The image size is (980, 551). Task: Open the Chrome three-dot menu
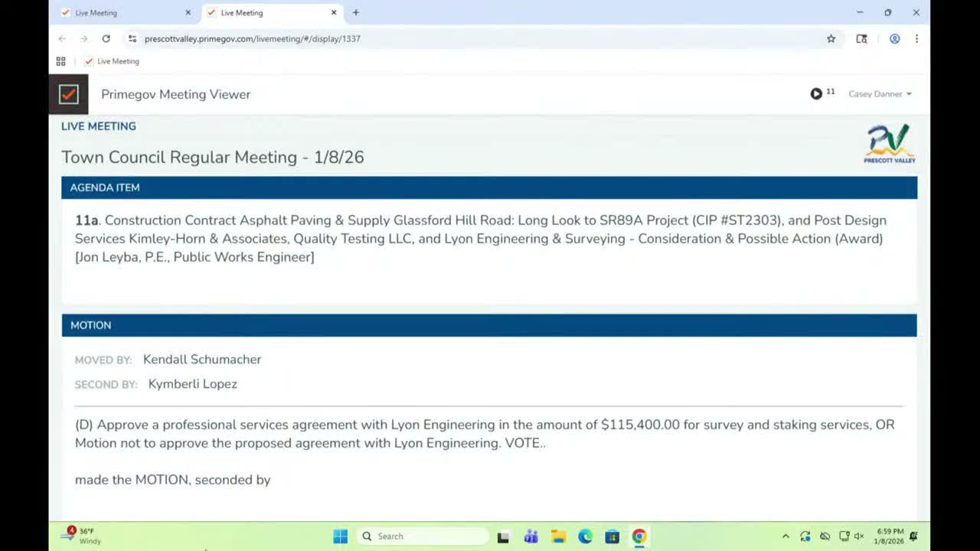(916, 38)
